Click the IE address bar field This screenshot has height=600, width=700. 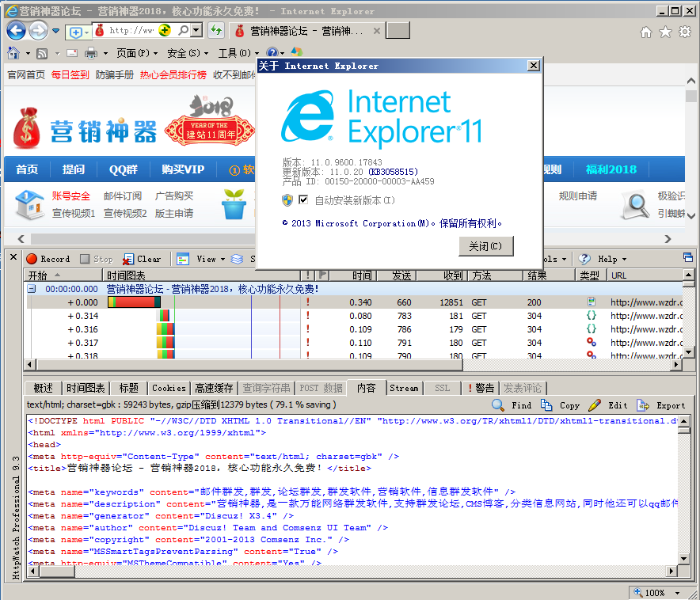(131, 31)
